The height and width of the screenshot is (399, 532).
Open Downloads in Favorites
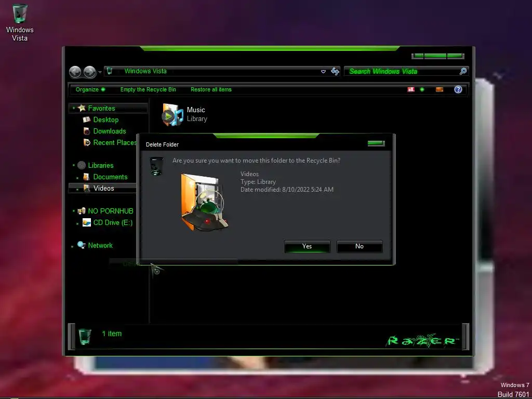[110, 131]
